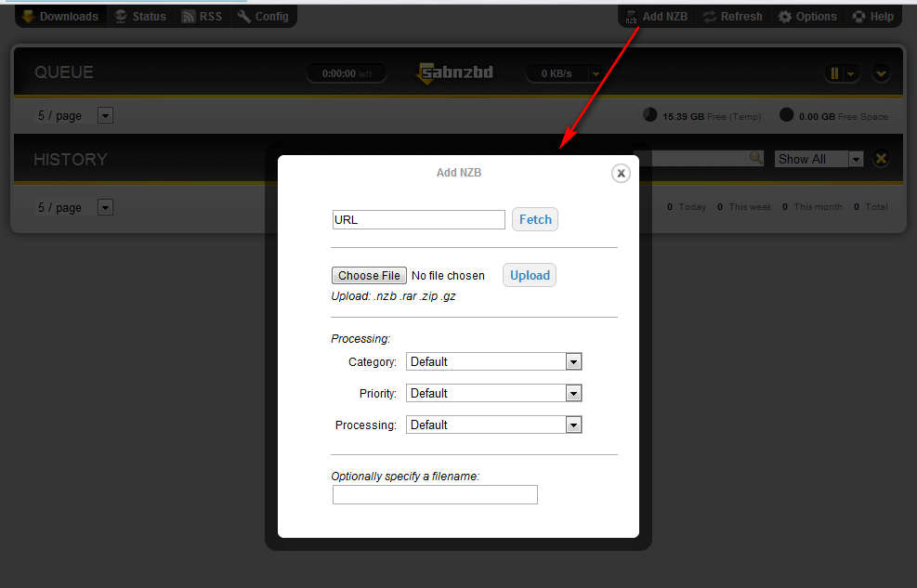Viewport: 917px width, 588px height.
Task: Click the Refresh arrows icon
Action: 710,17
